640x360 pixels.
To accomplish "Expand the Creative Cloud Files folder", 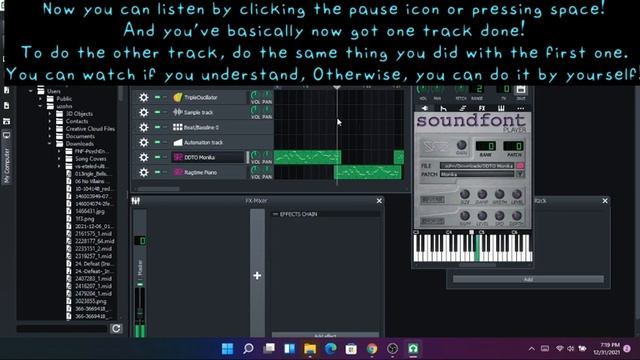I will point(50,129).
